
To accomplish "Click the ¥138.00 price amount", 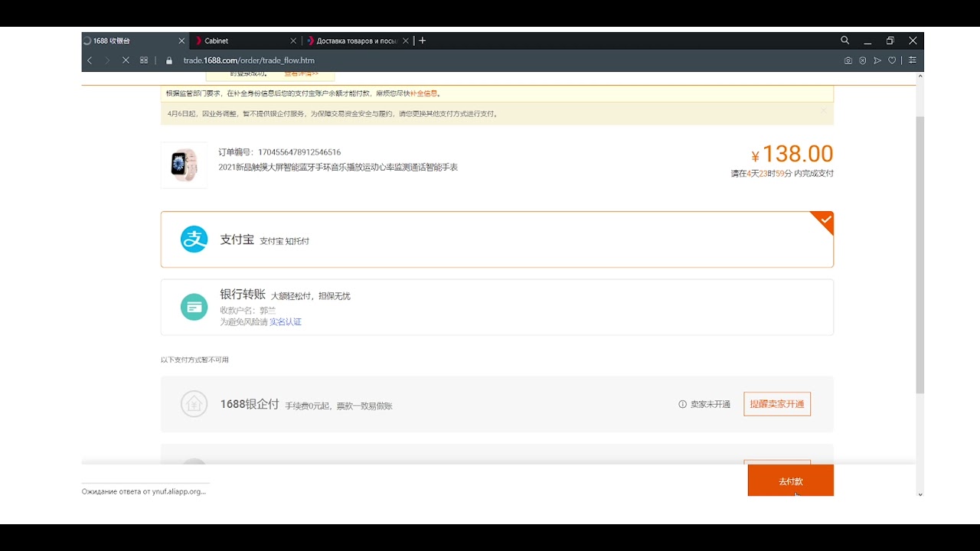I will (792, 154).
